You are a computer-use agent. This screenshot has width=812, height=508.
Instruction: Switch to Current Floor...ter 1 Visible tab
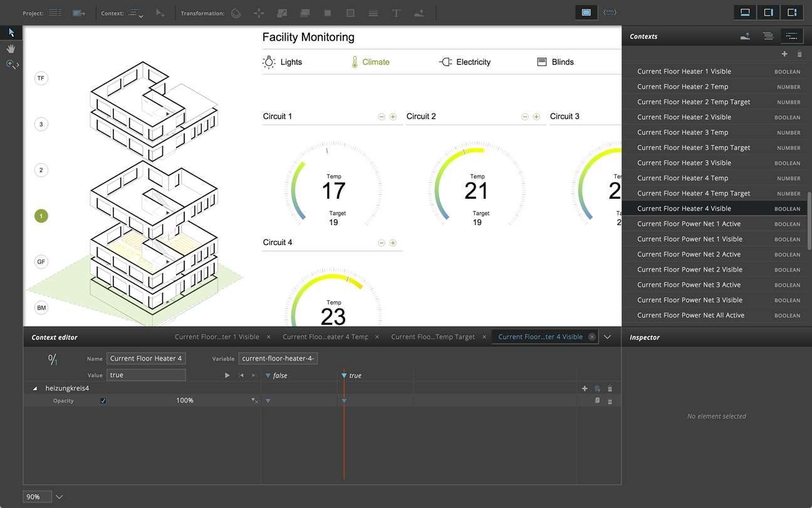point(217,337)
